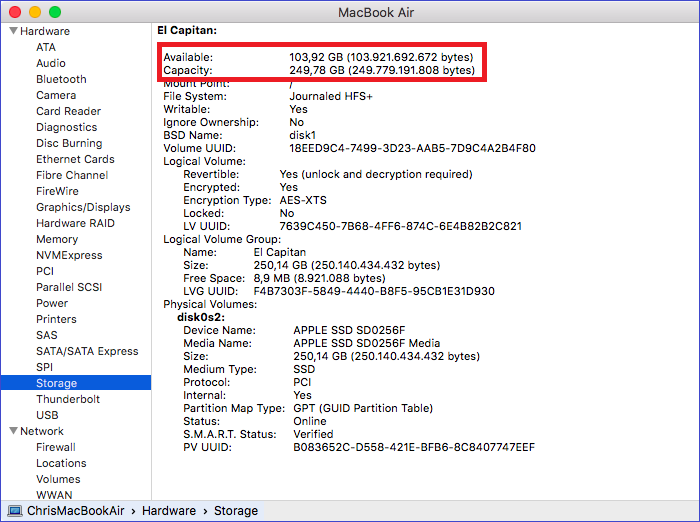Image resolution: width=700 pixels, height=522 pixels.
Task: Select Fibre Channel entry
Action: point(72,175)
